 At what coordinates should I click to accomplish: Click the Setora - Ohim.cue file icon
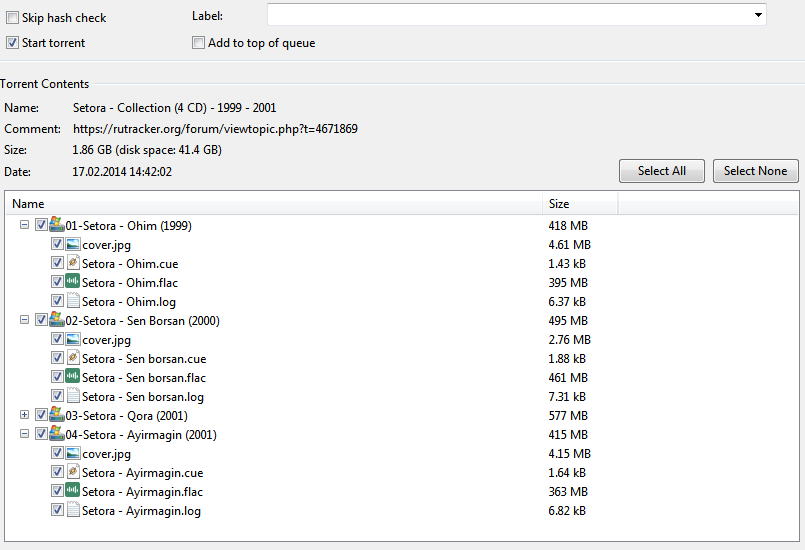click(x=73, y=263)
